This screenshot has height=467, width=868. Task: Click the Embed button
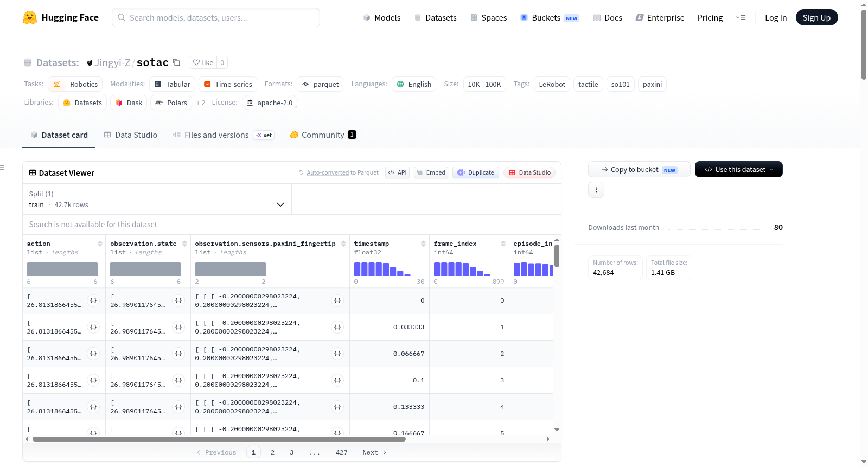coord(431,172)
